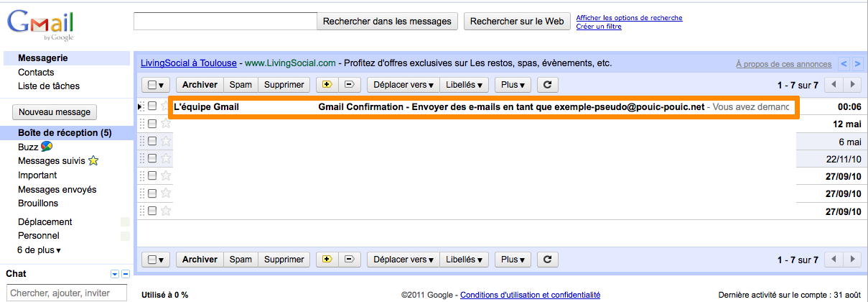Click the drag handle of 22/11/10 row

coord(141,158)
